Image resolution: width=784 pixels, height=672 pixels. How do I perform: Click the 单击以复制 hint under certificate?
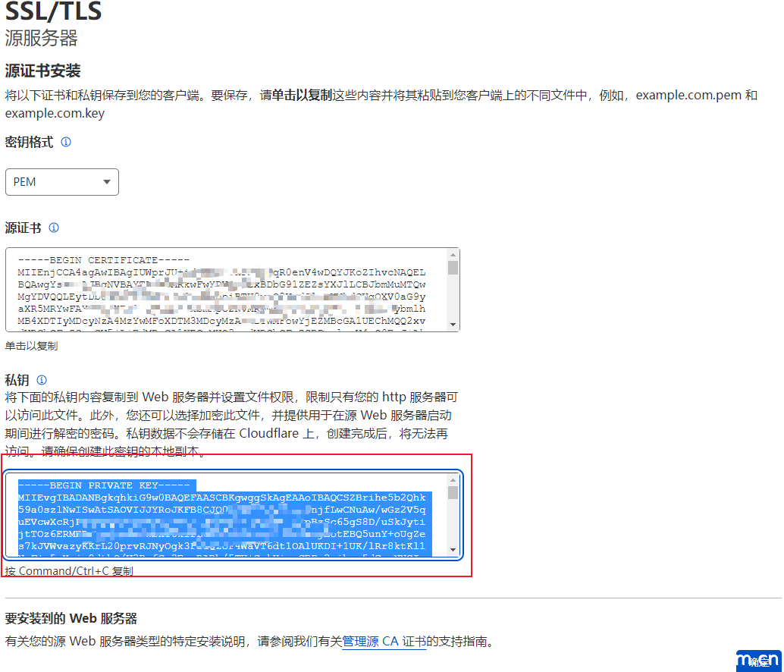click(x=32, y=346)
